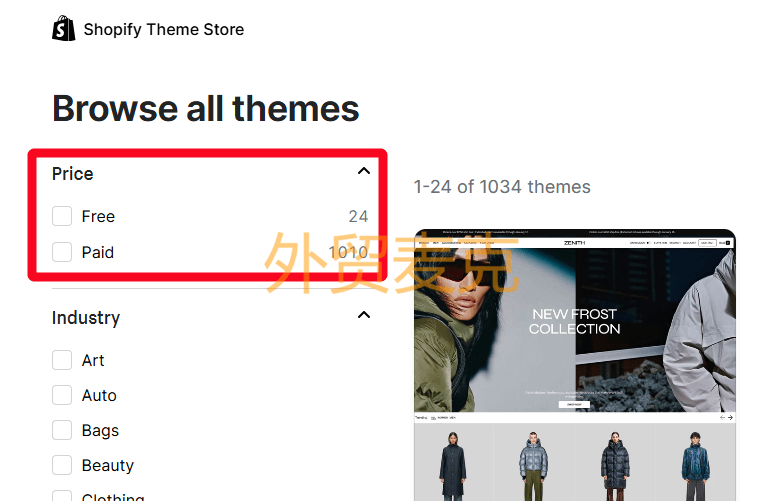
Task: Collapse the Industry filter using its chevron
Action: point(363,316)
